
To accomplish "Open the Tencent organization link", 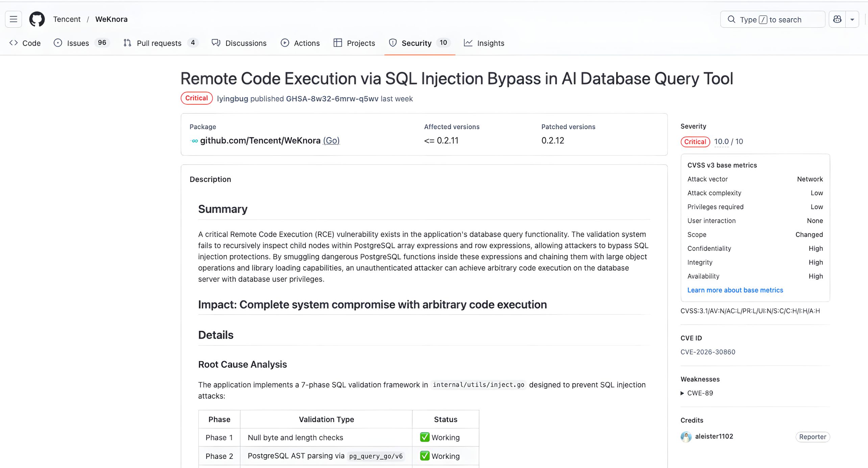I will 67,19.
